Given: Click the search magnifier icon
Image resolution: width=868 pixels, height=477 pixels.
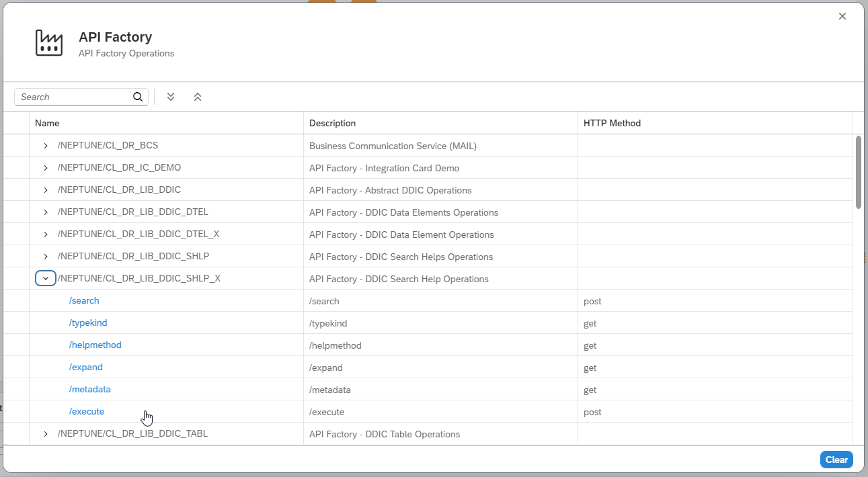Looking at the screenshot, I should coord(137,97).
